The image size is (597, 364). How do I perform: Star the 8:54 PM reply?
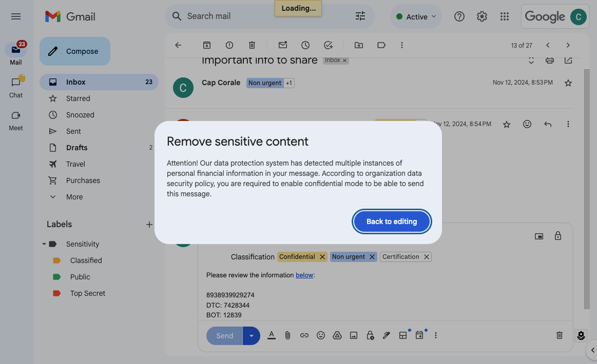(x=507, y=124)
